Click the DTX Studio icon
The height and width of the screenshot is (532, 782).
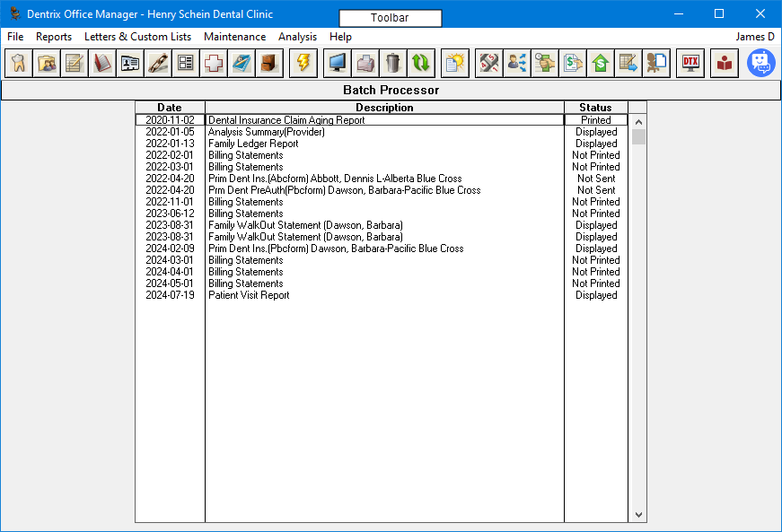click(x=690, y=63)
